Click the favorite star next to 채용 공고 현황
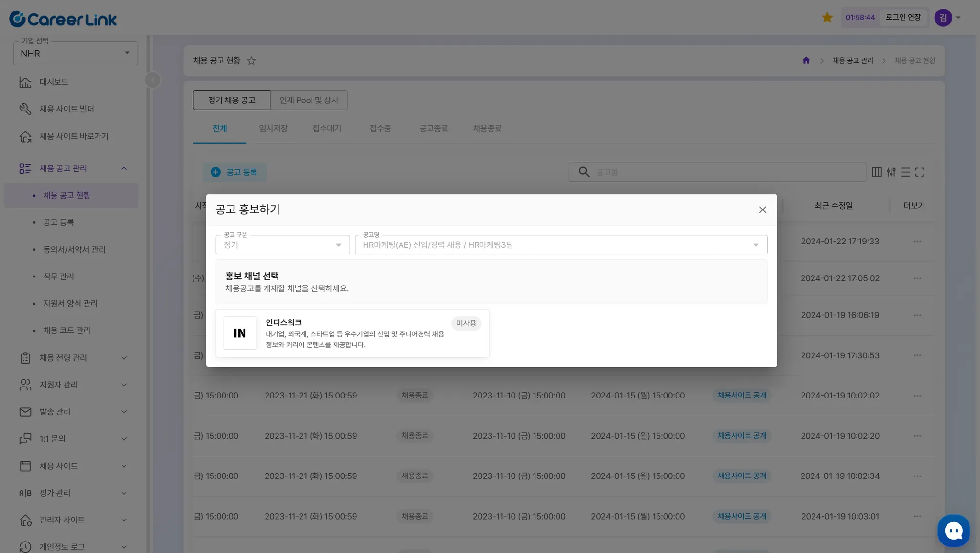This screenshot has width=980, height=553. [251, 61]
